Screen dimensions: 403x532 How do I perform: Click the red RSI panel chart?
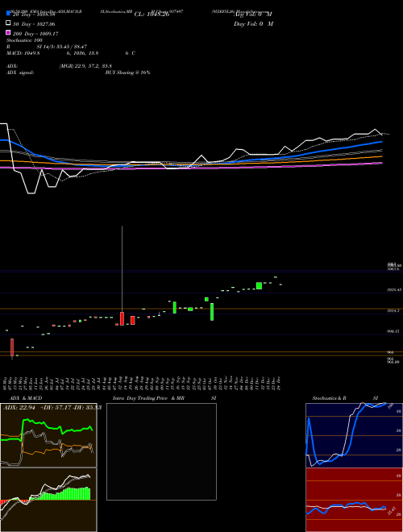pos(354,500)
